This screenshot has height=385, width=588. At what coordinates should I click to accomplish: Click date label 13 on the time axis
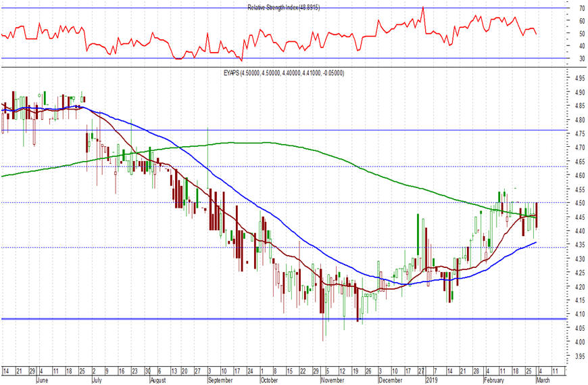point(174,371)
